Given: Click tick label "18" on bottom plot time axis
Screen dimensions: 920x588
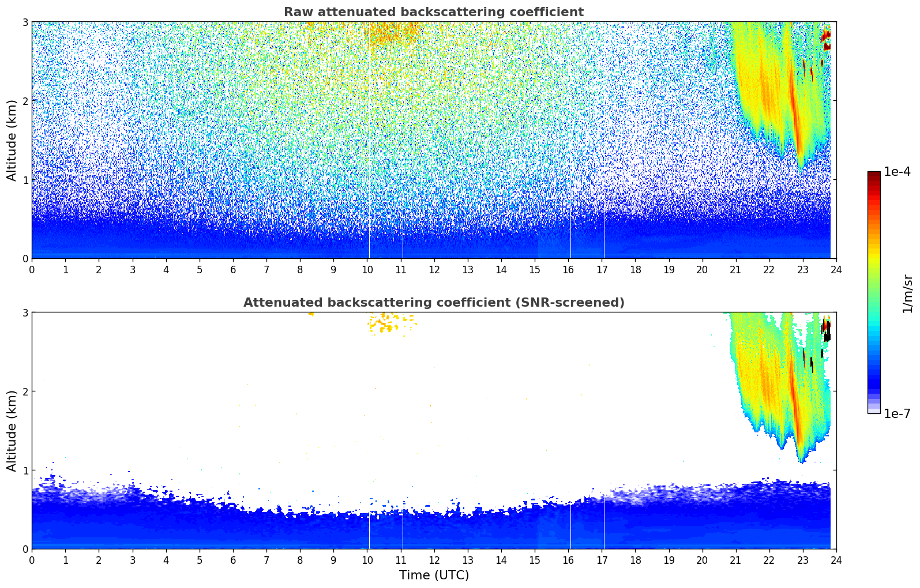Looking at the screenshot, I should (635, 560).
